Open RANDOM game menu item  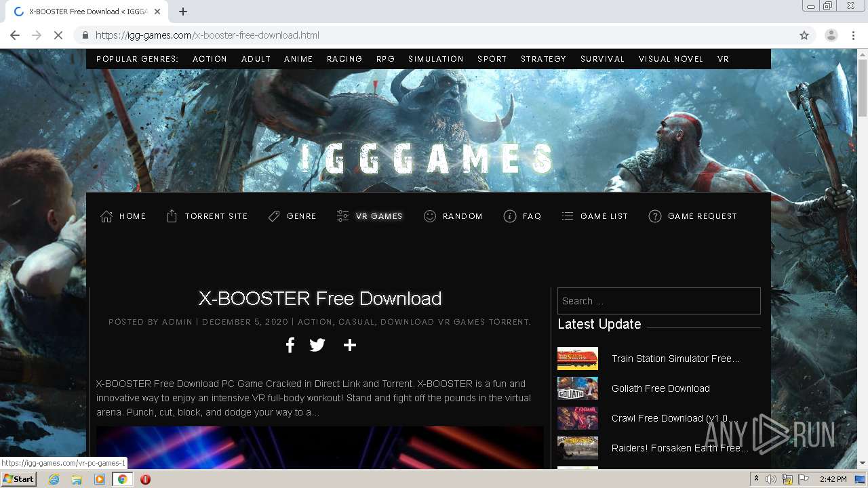(453, 216)
